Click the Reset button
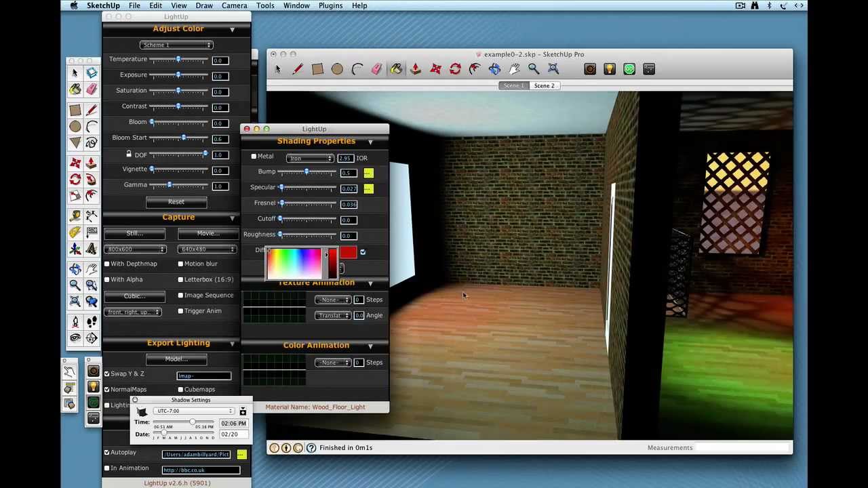 click(x=176, y=201)
